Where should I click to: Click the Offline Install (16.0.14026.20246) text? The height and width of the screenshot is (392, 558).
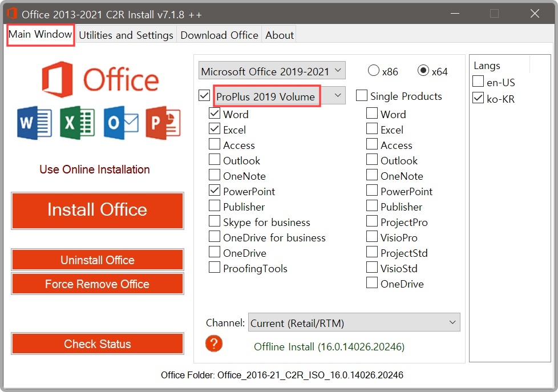pyautogui.click(x=329, y=346)
